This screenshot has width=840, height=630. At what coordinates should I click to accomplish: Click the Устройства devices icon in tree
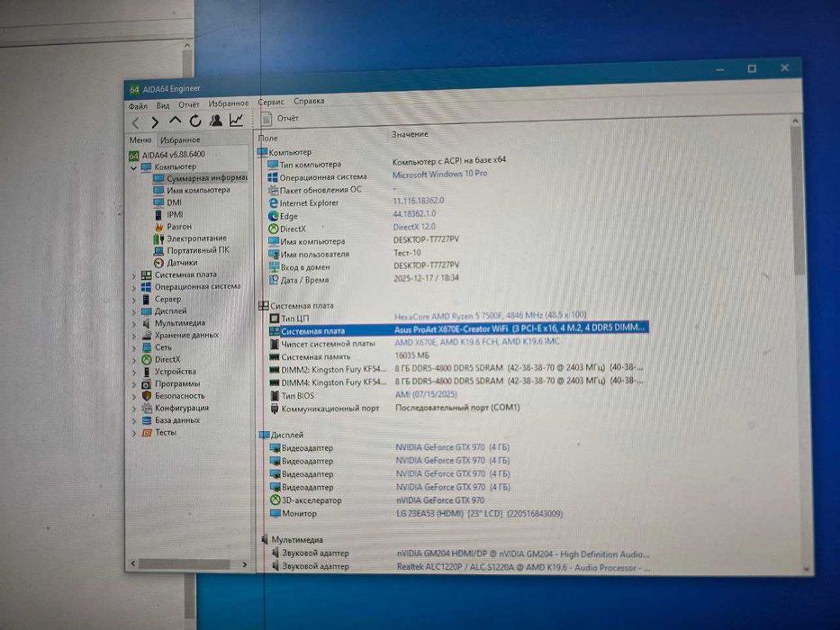click(x=147, y=372)
